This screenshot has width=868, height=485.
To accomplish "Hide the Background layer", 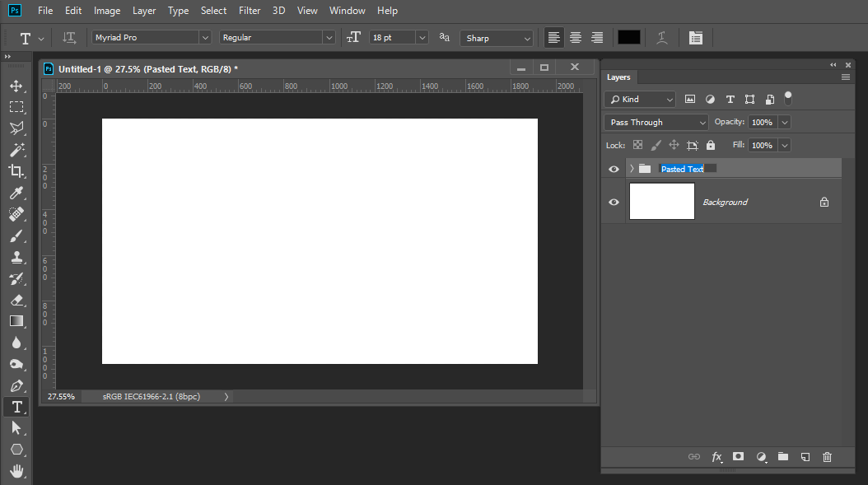I will (x=614, y=202).
